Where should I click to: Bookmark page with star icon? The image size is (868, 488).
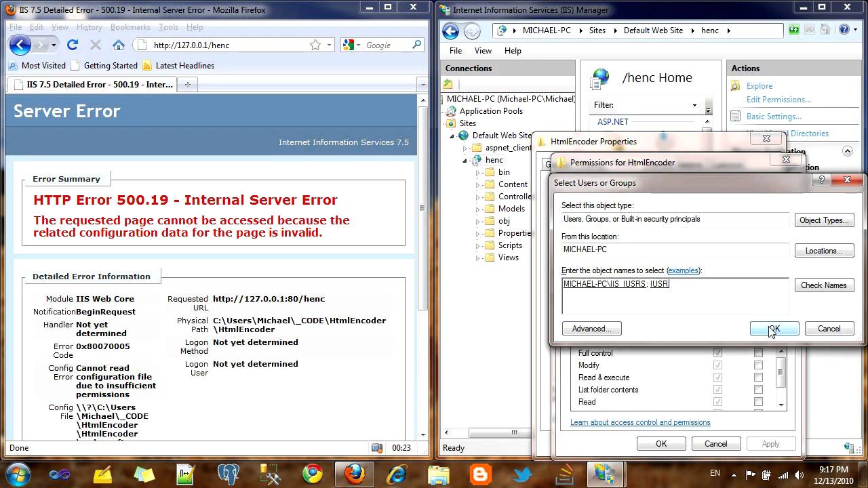tap(315, 45)
